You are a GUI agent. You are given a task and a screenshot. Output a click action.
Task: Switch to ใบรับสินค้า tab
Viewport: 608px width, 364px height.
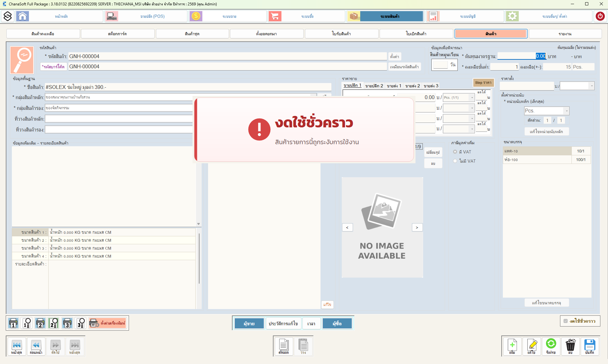click(x=341, y=34)
